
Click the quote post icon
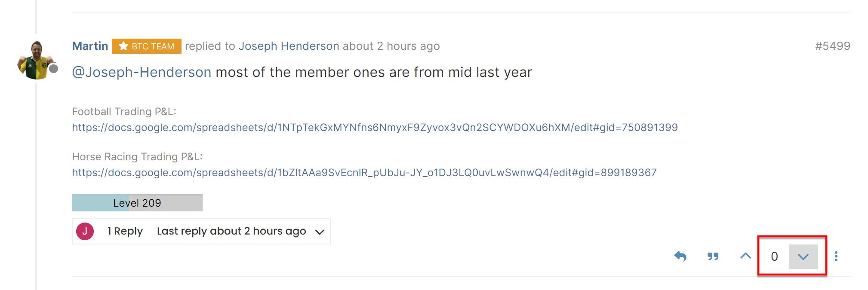point(713,256)
